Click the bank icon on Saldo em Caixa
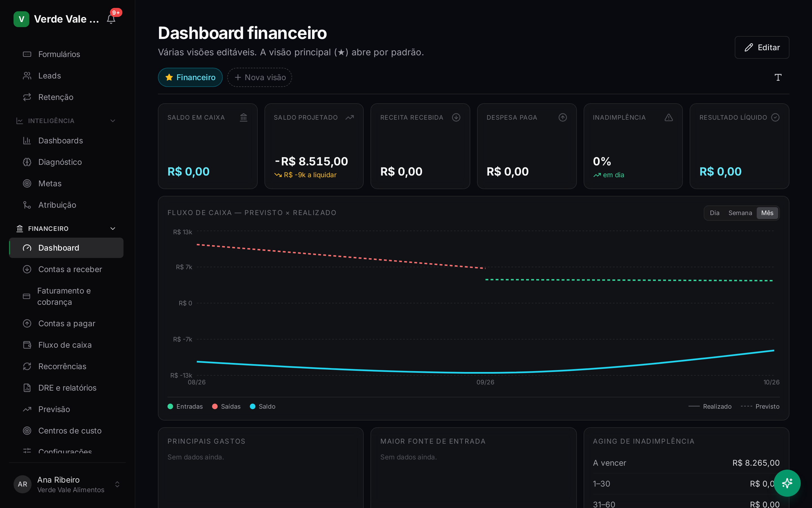Screen dimensions: 812x508 pyautogui.click(x=244, y=117)
